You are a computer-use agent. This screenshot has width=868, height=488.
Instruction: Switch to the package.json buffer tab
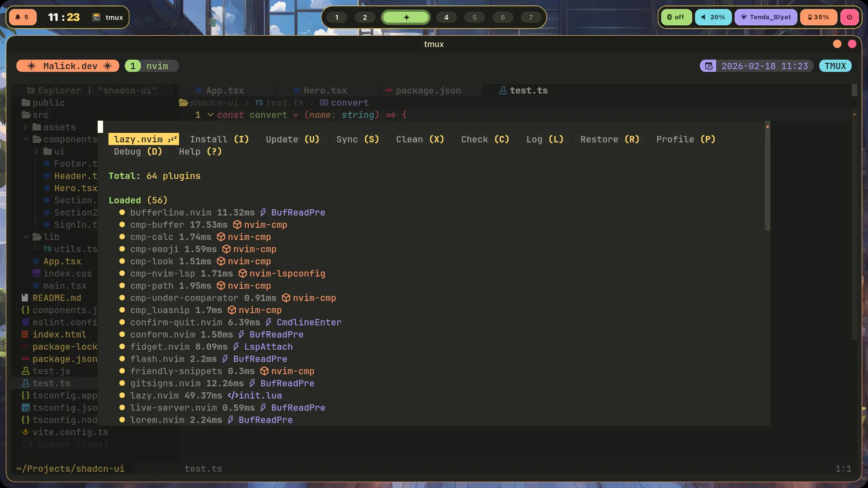428,90
